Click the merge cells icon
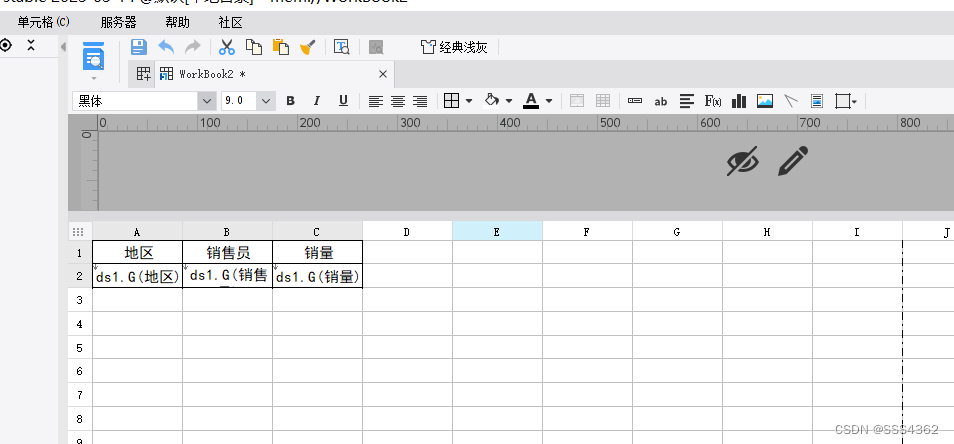This screenshot has width=954, height=444. point(577,101)
